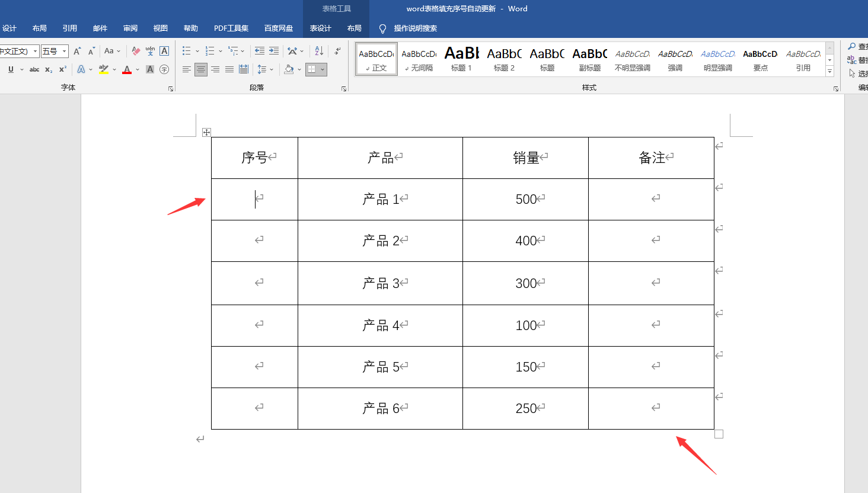Toggle subscript x₂

[49, 69]
